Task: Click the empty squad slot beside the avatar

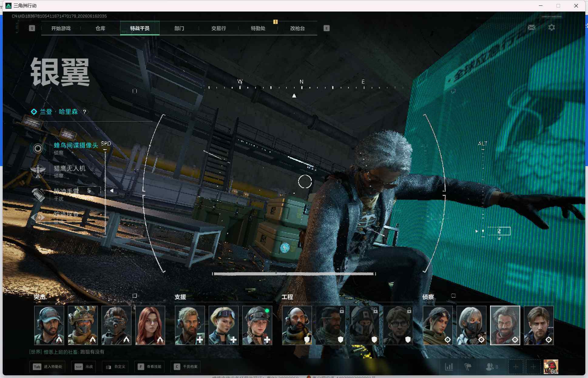Action: tap(533, 367)
